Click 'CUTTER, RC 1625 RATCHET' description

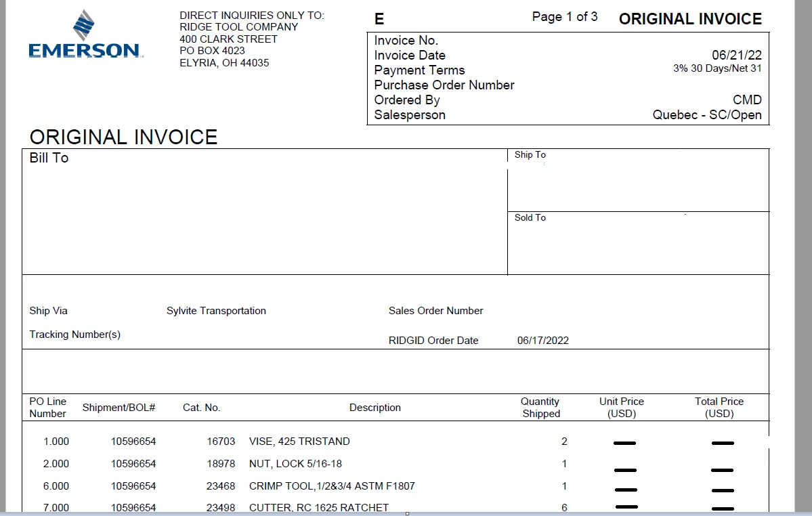pos(318,508)
